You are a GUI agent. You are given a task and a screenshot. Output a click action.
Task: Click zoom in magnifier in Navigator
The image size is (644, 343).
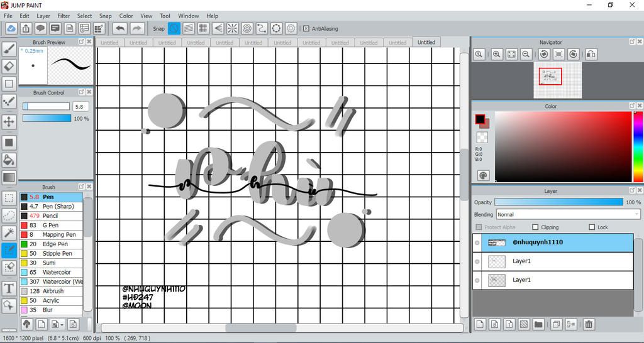click(x=497, y=54)
